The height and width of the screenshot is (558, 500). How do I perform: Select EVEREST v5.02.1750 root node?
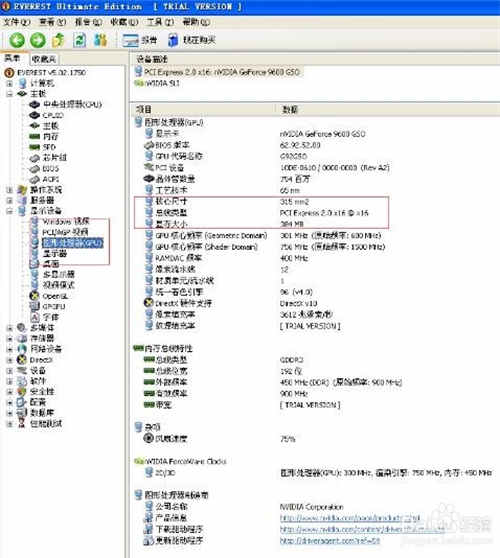pyautogui.click(x=51, y=73)
